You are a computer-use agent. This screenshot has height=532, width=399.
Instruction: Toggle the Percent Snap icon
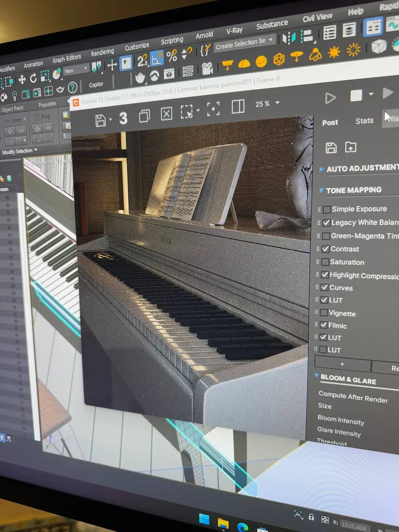click(x=172, y=56)
